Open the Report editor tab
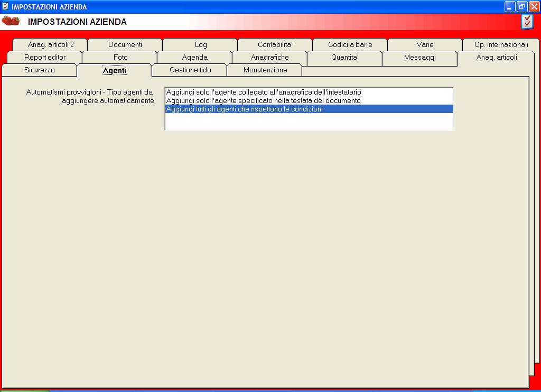 [x=45, y=57]
